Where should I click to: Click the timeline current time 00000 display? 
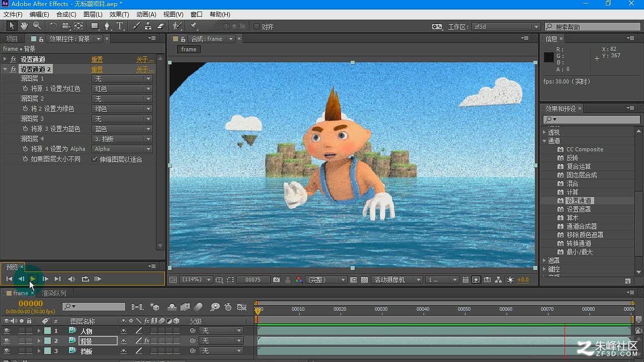[31, 303]
